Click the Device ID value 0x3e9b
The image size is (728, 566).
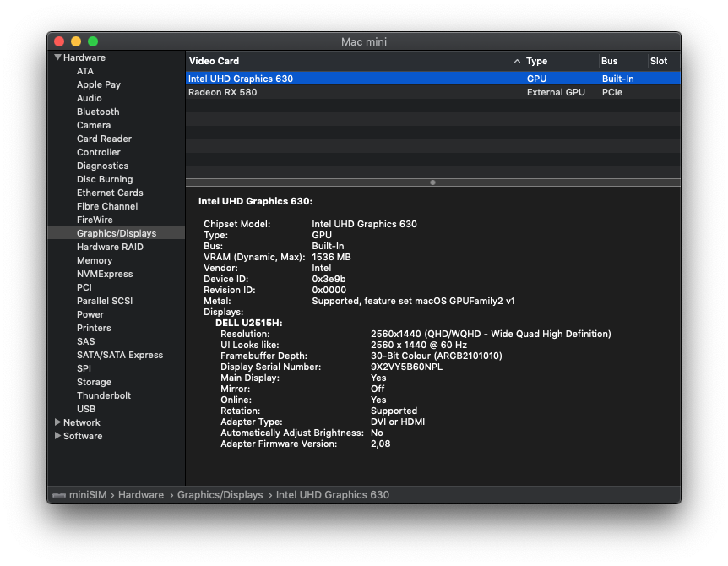329,279
